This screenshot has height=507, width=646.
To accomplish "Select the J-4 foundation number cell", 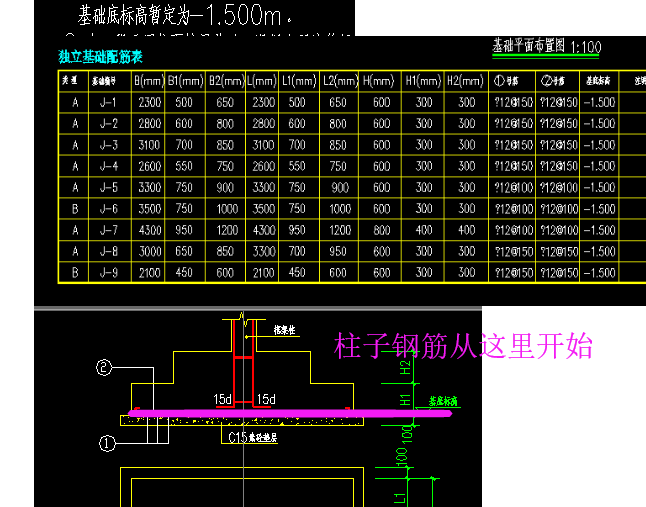I will pos(108,166).
